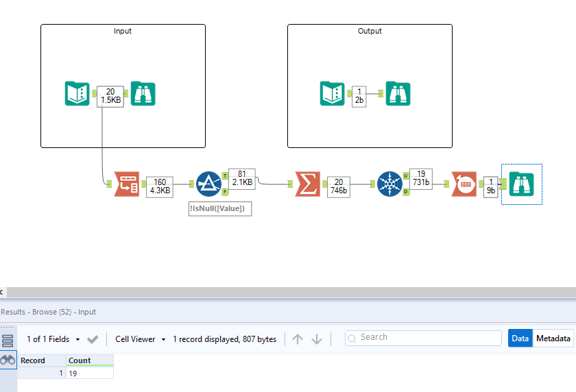The image size is (576, 392).
Task: Select the Browse tool in Output container
Action: 398,94
